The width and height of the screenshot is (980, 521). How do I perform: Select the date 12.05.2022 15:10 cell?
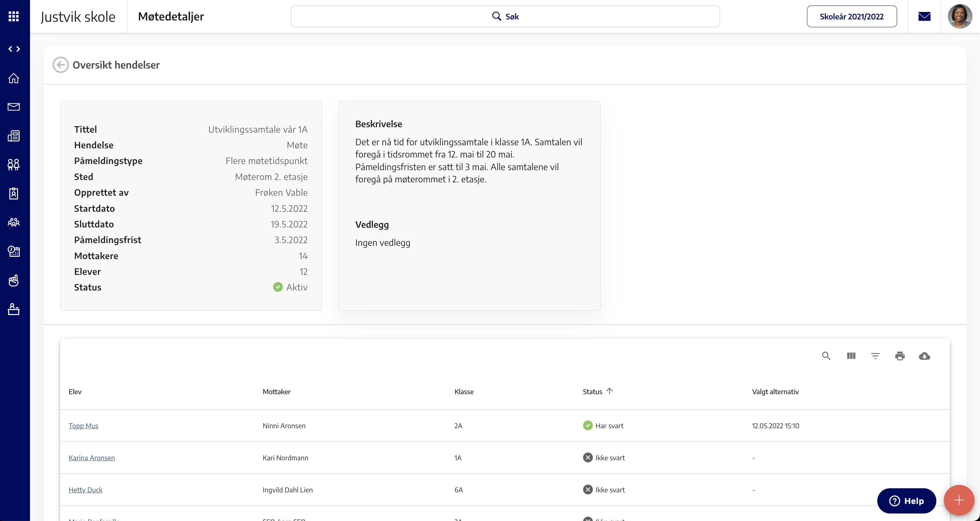click(x=775, y=426)
